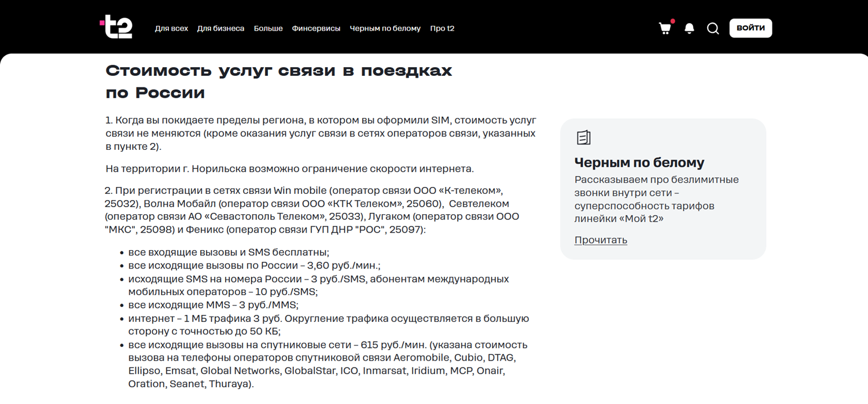Open the 'Про t2' menu item
Screen dimensions: 868x404
[x=442, y=28]
